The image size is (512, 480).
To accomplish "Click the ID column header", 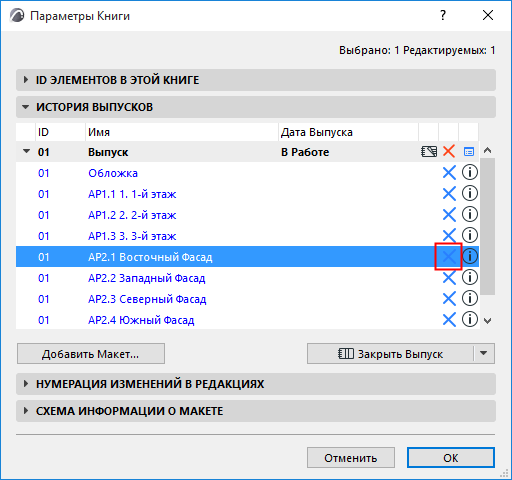I will (60, 132).
